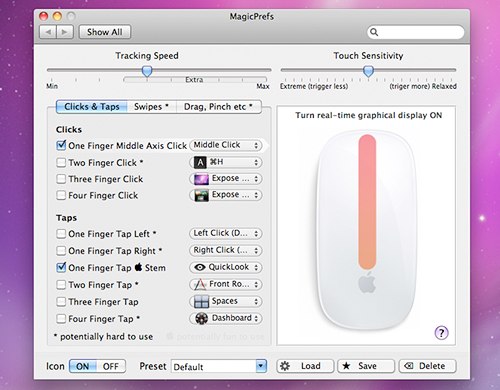Click the 'Clicks' section heading
The width and height of the screenshot is (500, 390).
point(69,129)
